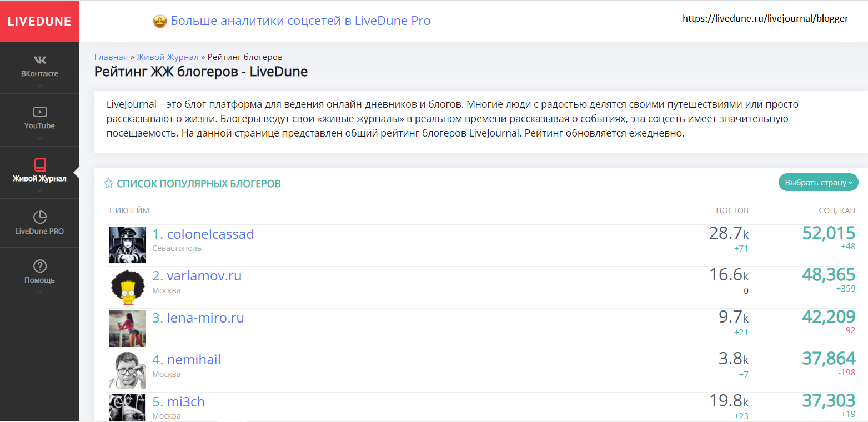Viewport: 868px width, 422px height.
Task: Click the +359 change value
Action: click(x=846, y=289)
